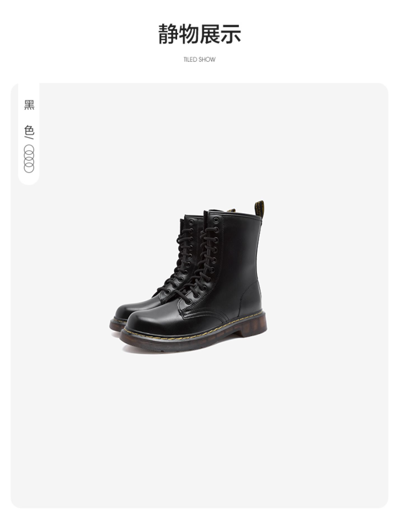Click the 静物展示 heading
The width and height of the screenshot is (420, 520).
199,34
